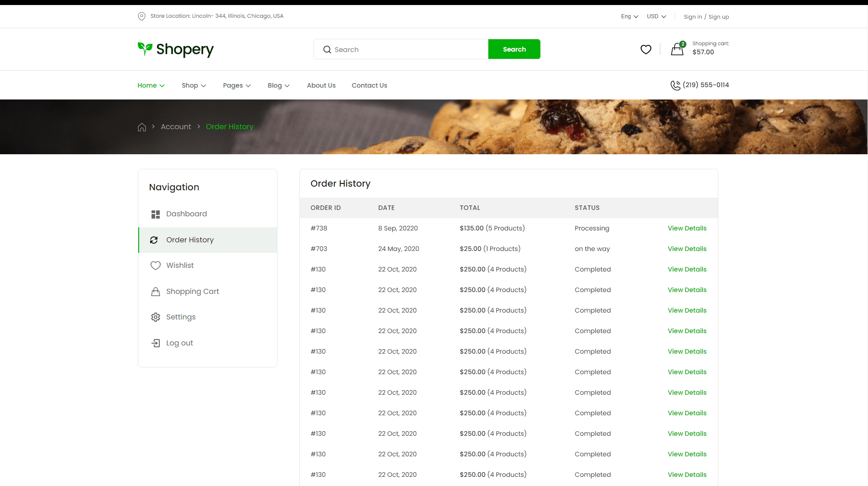Open Contact Us in the navigation bar
The height and width of the screenshot is (486, 868).
[x=369, y=85]
